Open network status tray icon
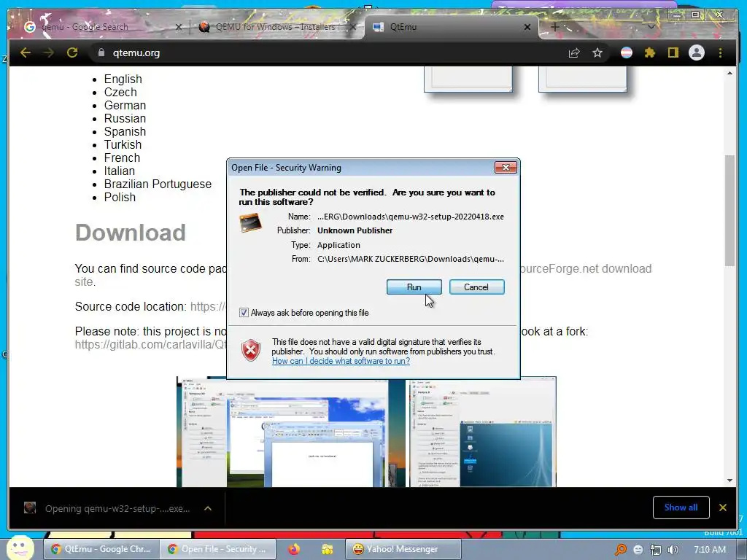Screen dimensions: 747x560 [x=656, y=550]
